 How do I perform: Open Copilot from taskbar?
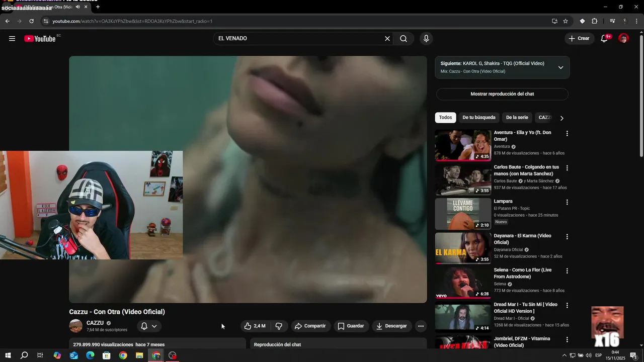(57, 355)
